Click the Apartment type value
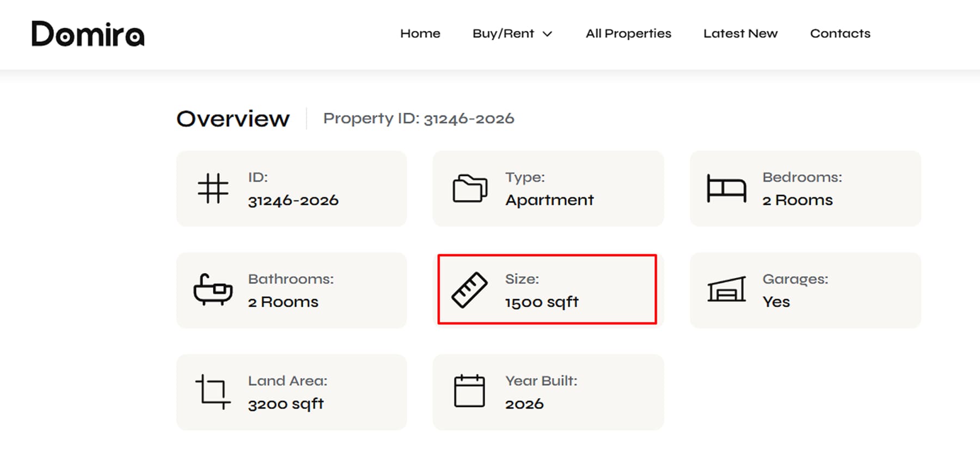 549,200
